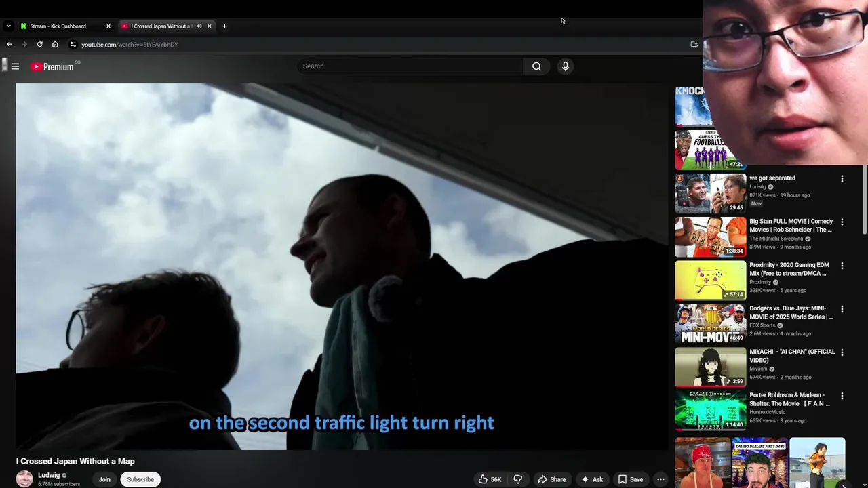Open options for Big Stan movie
The height and width of the screenshot is (488, 868).
click(x=842, y=222)
